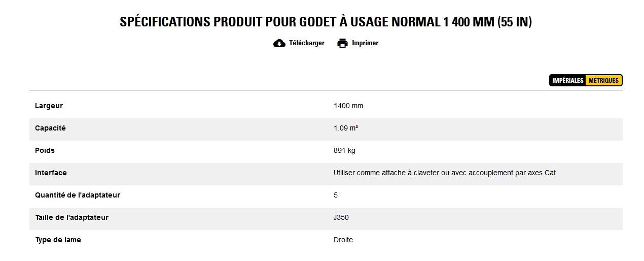Select the Largeur row label
The height and width of the screenshot is (261, 644).
pos(49,106)
